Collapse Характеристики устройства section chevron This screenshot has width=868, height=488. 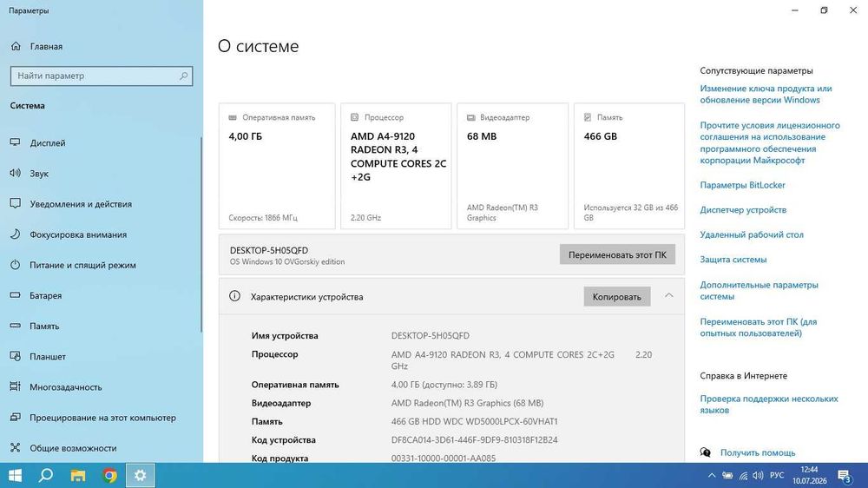tap(668, 296)
